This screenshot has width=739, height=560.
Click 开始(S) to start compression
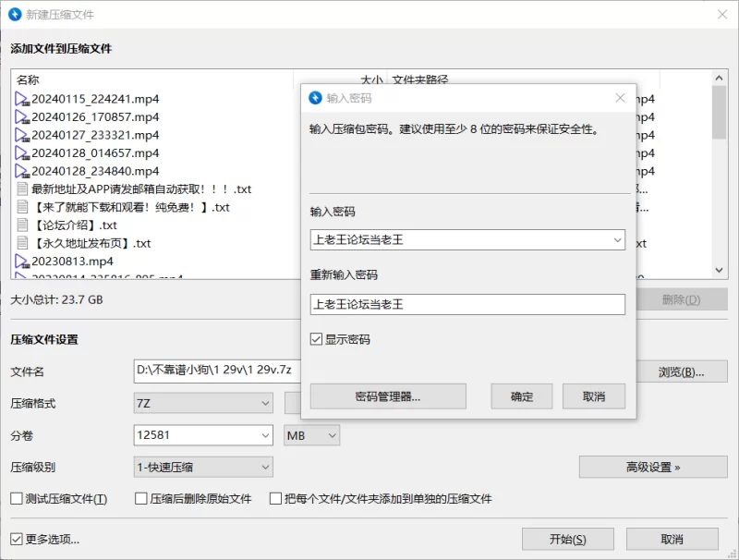(x=568, y=540)
